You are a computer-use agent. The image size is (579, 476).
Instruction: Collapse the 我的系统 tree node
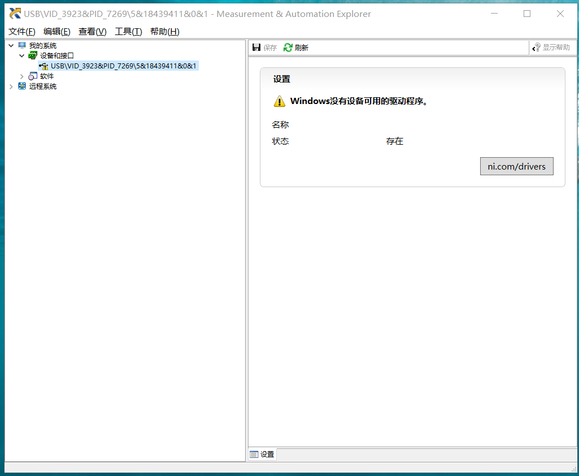[x=11, y=45]
